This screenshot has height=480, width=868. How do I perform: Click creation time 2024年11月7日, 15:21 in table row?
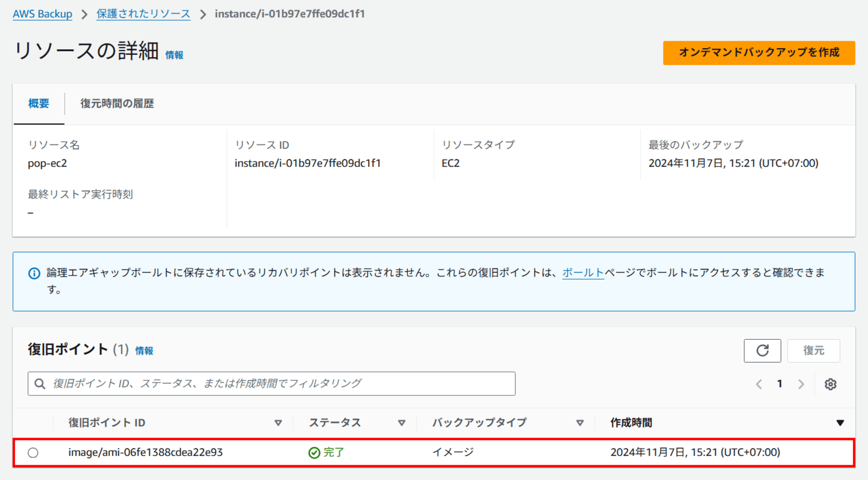(695, 452)
